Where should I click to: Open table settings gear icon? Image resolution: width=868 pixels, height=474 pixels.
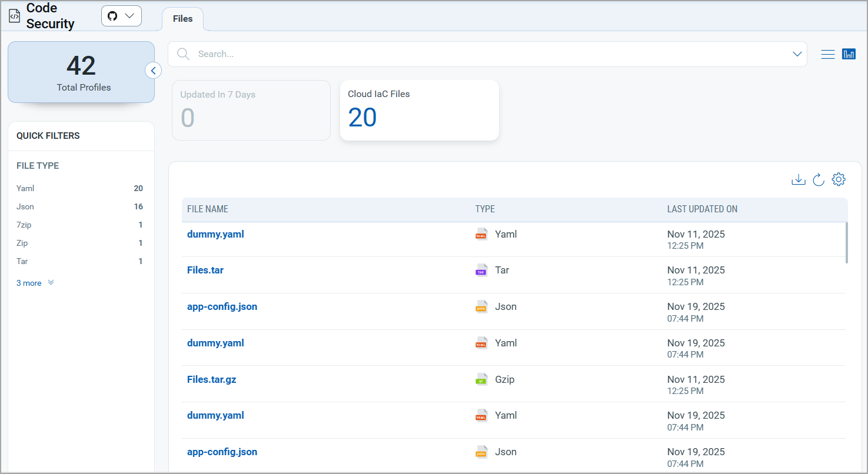click(839, 180)
